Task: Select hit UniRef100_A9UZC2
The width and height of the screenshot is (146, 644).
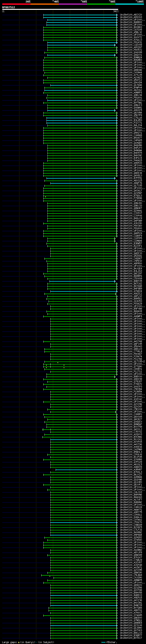Action: point(131,294)
